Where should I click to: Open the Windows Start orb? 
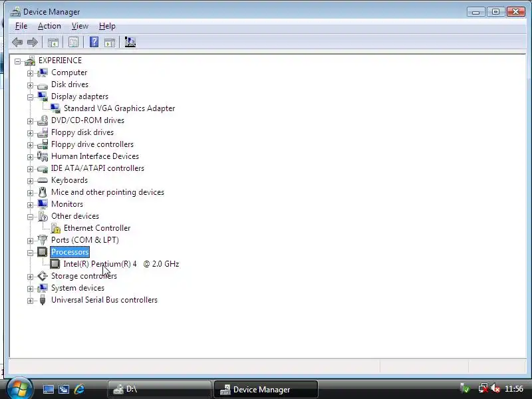20,388
